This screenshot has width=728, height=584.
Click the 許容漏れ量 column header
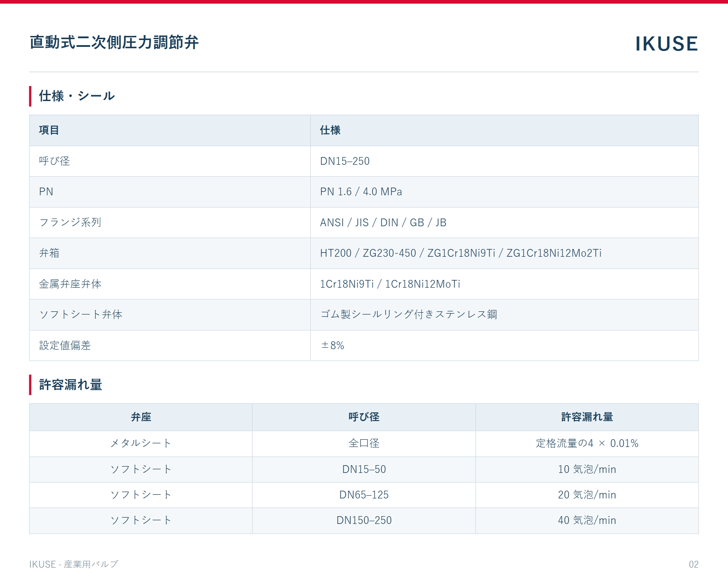587,417
